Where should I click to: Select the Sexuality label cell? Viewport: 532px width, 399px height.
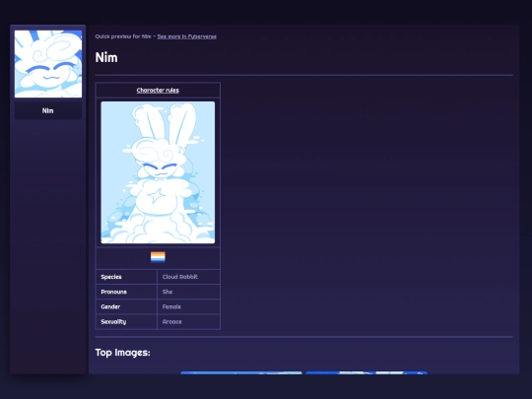click(126, 321)
